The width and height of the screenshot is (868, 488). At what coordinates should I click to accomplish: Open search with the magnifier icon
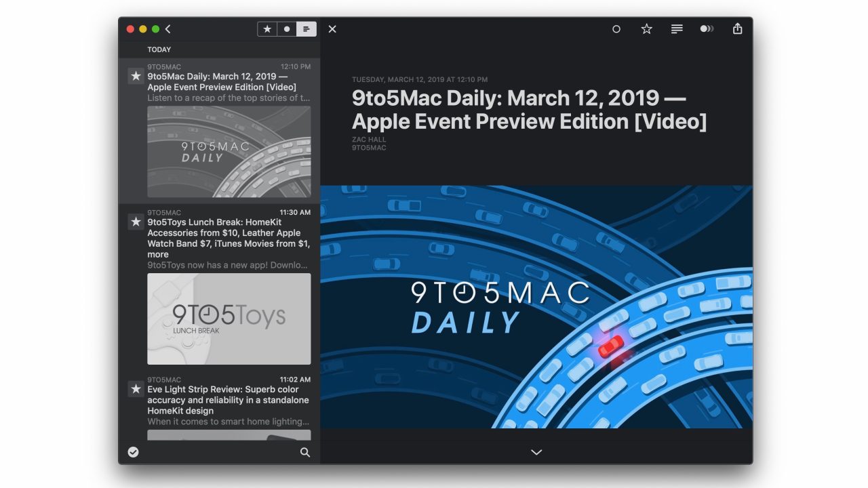(305, 452)
